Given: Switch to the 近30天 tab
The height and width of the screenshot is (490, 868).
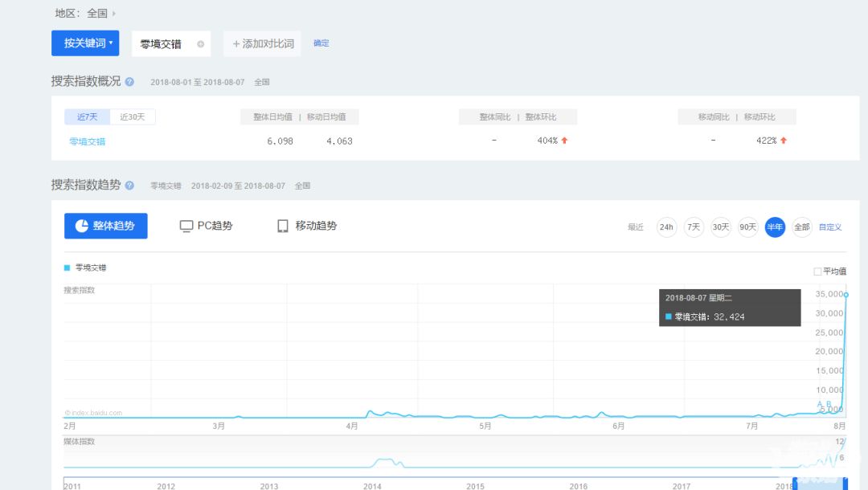Looking at the screenshot, I should [x=133, y=116].
